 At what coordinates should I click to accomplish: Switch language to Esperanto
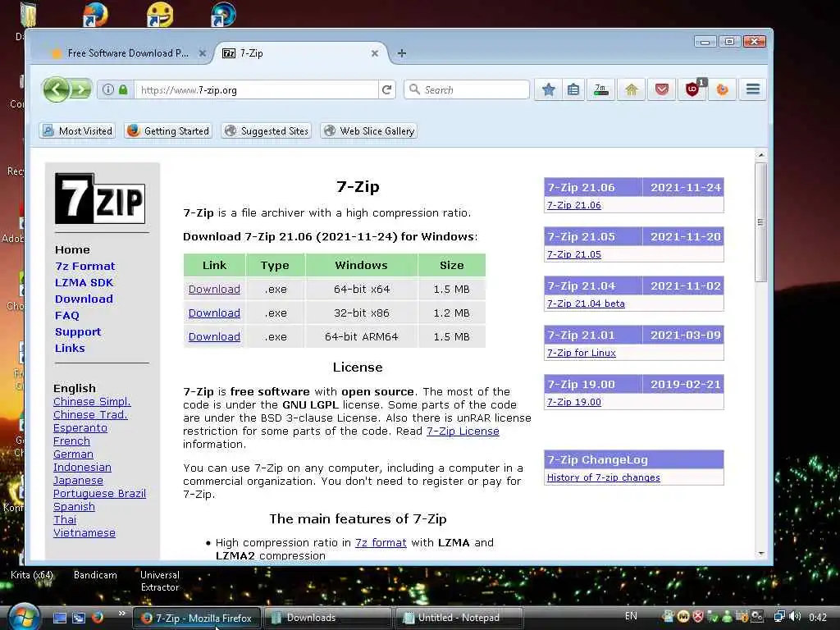click(x=80, y=428)
